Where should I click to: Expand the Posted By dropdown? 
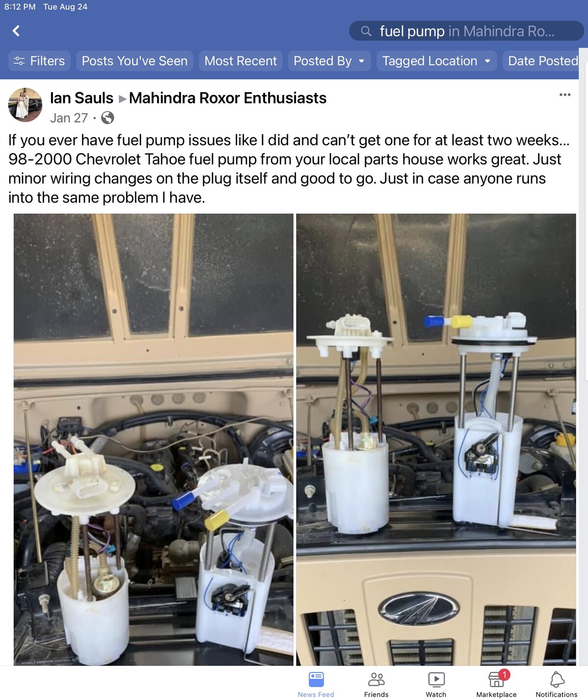(329, 61)
